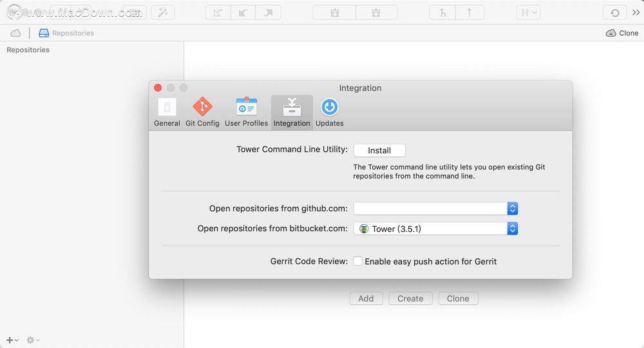Click the magic wand quick actions icon

[x=163, y=12]
